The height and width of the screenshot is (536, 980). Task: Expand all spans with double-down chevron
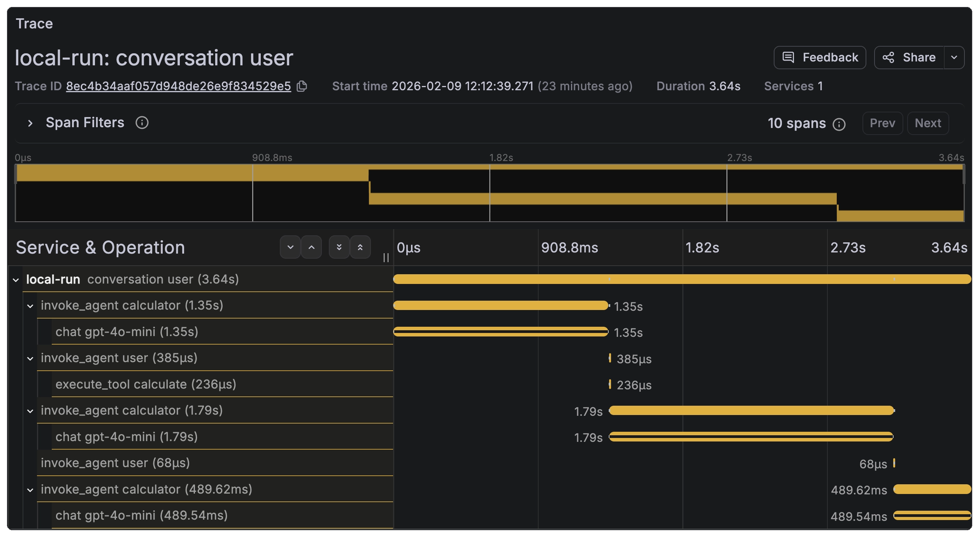click(x=339, y=247)
